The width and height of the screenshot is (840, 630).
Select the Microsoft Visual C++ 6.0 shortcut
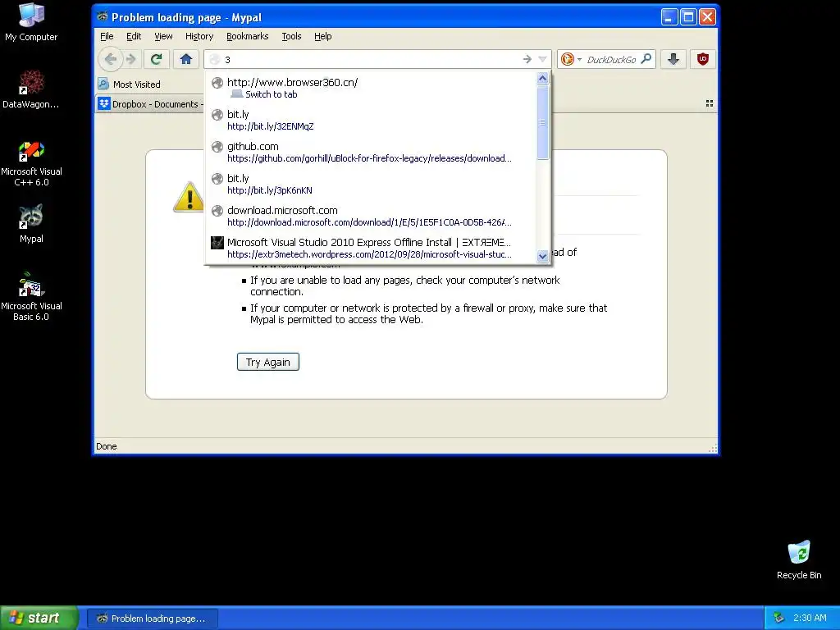31,164
